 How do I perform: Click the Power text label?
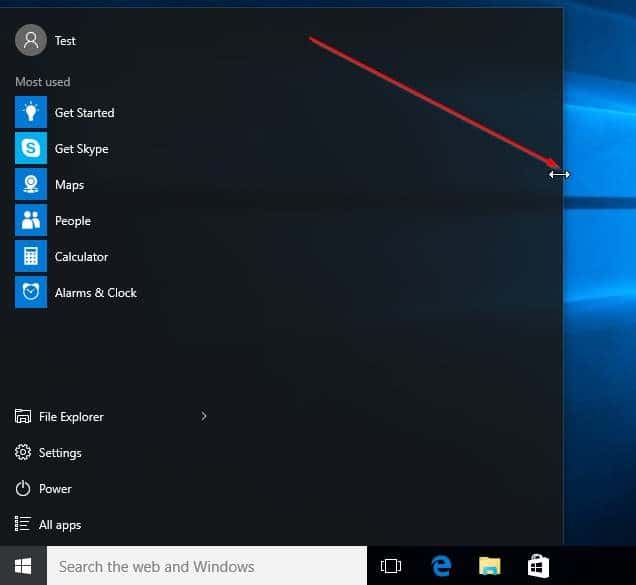[55, 489]
